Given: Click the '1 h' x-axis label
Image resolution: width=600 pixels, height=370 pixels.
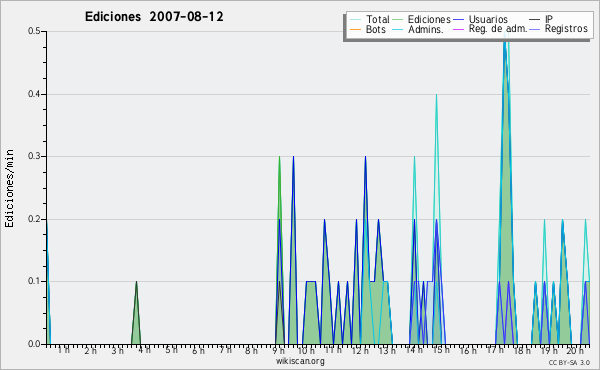Looking at the screenshot, I should tap(64, 350).
